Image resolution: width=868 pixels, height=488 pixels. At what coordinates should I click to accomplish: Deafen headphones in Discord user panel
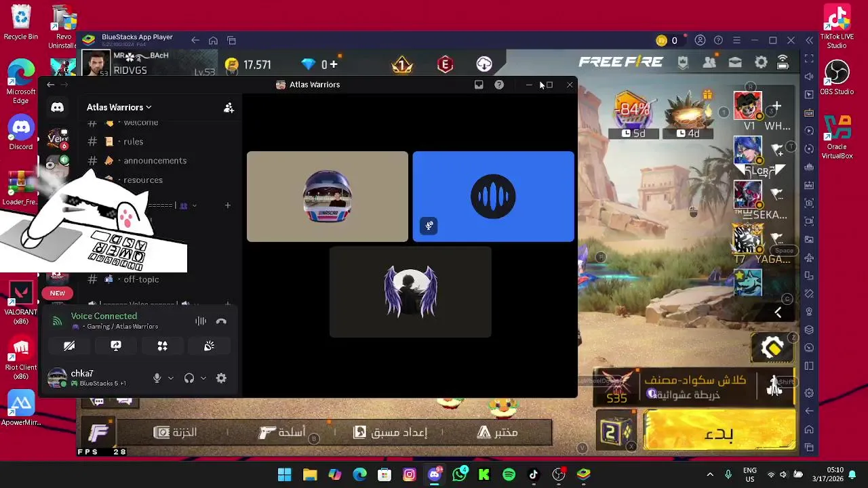189,378
